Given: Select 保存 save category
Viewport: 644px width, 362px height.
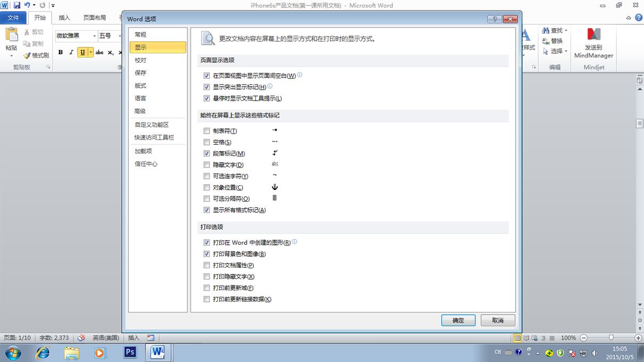Looking at the screenshot, I should [158, 73].
